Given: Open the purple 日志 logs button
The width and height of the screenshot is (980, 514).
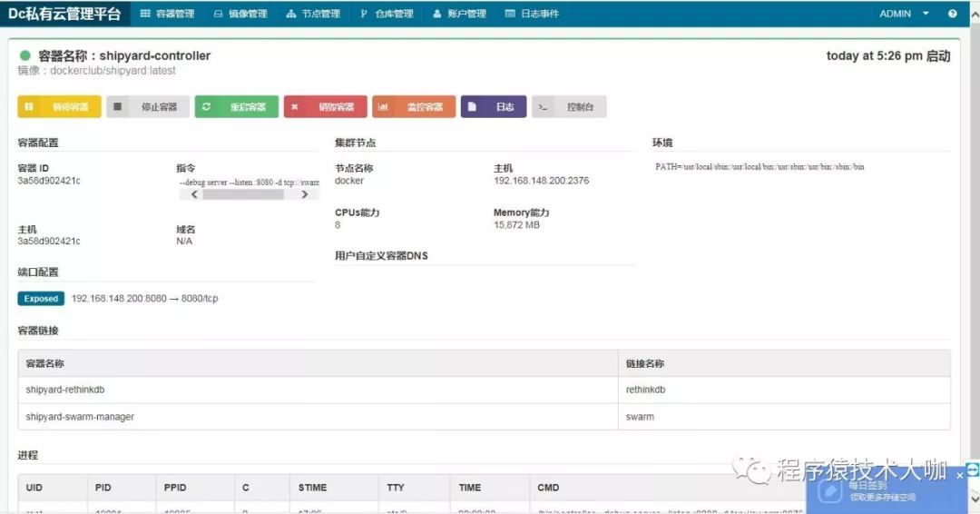Looking at the screenshot, I should (494, 107).
